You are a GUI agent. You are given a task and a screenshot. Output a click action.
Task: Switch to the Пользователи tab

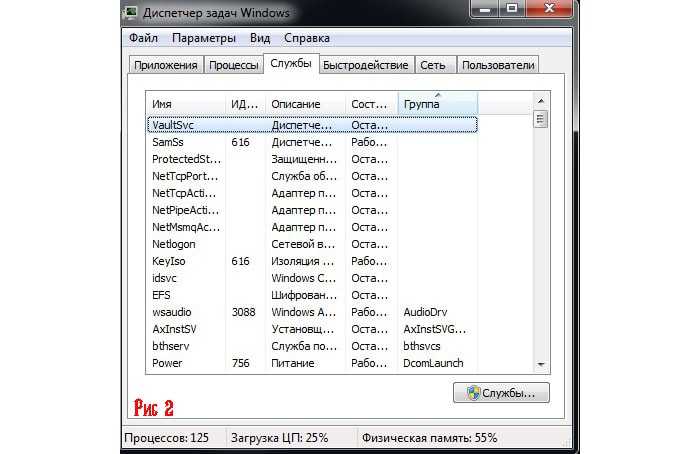[x=498, y=65]
